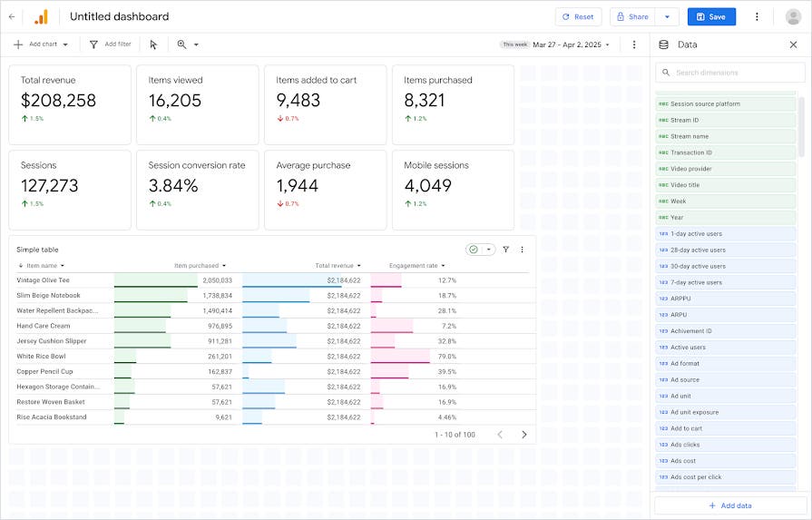Expand the table status dropdown arrow

488,250
